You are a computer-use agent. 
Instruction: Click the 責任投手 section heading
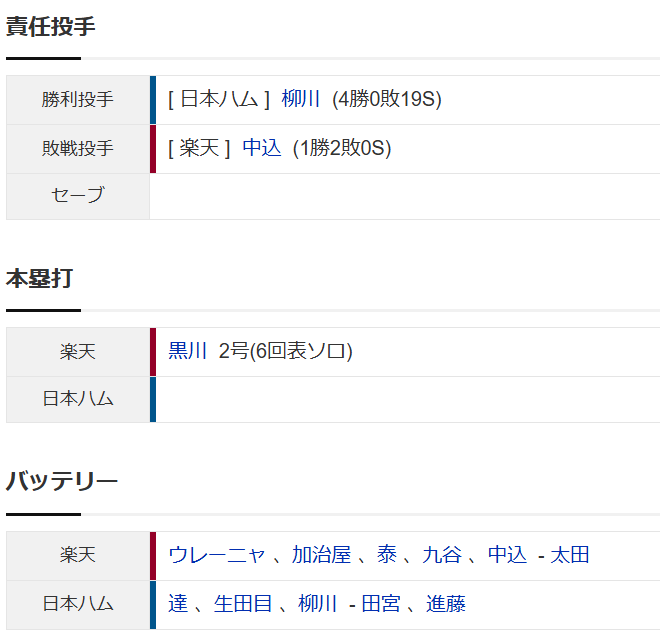[51, 27]
